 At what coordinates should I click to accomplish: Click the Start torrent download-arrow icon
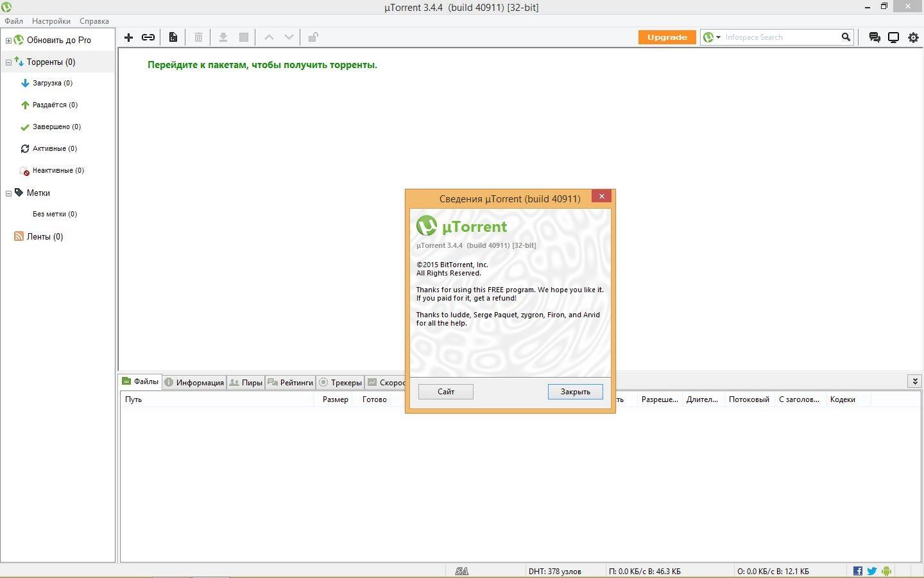[223, 37]
